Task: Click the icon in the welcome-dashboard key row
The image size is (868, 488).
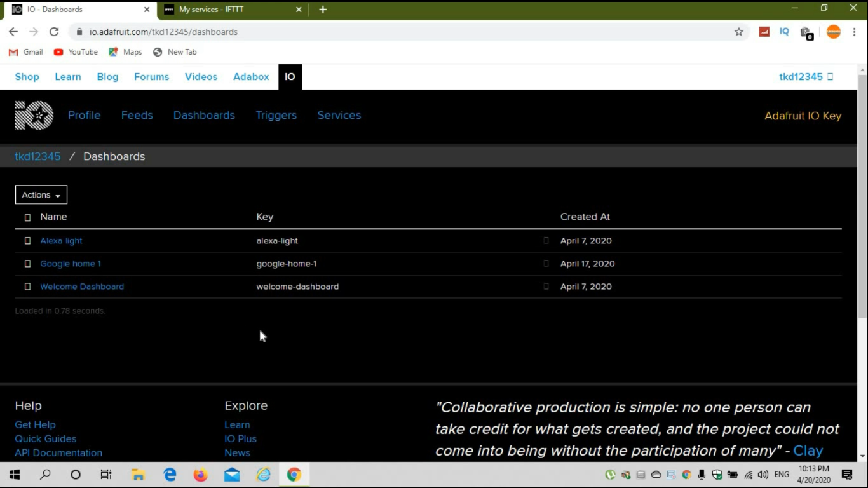Action: click(x=546, y=287)
